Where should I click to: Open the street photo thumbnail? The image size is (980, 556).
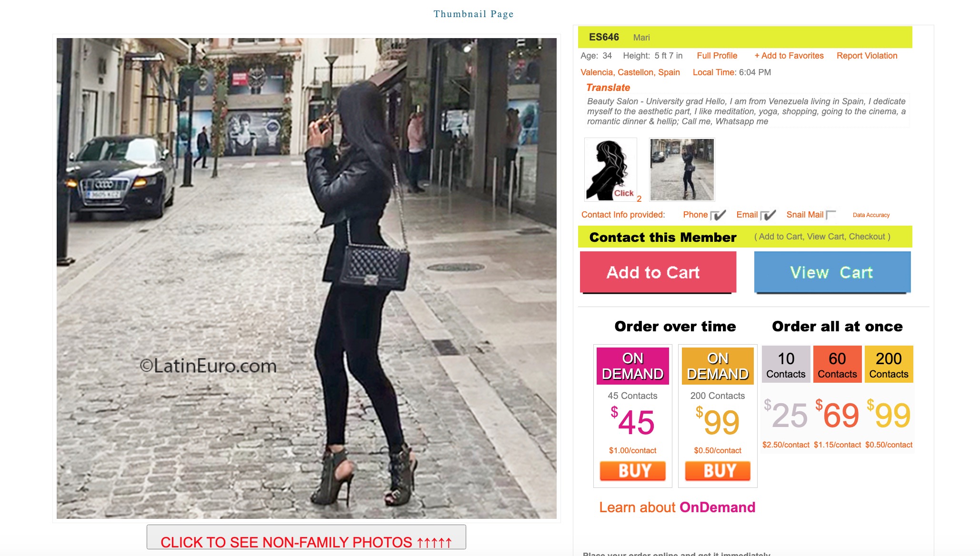pyautogui.click(x=682, y=169)
